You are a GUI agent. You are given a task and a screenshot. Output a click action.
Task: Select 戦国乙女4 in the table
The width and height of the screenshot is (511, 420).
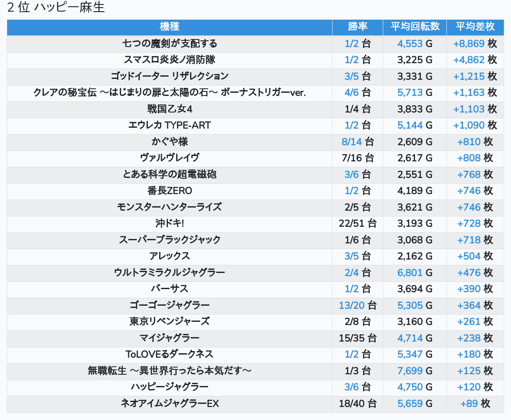point(169,109)
